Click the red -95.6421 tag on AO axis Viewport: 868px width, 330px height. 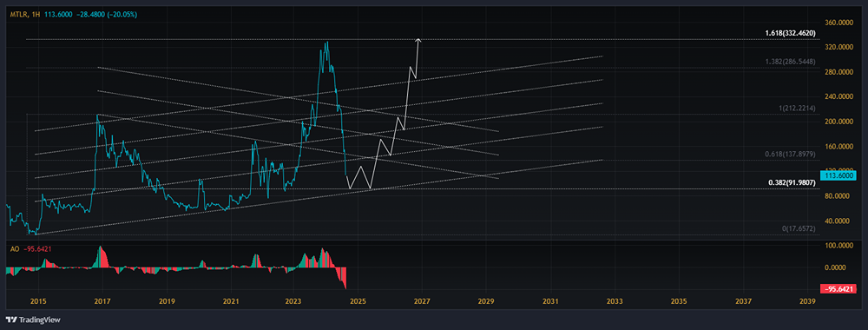point(838,289)
